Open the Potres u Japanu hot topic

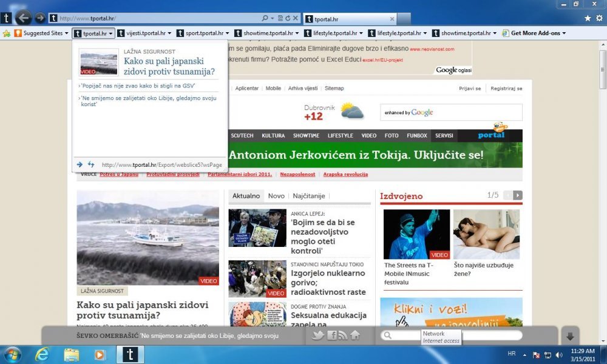pyautogui.click(x=119, y=175)
